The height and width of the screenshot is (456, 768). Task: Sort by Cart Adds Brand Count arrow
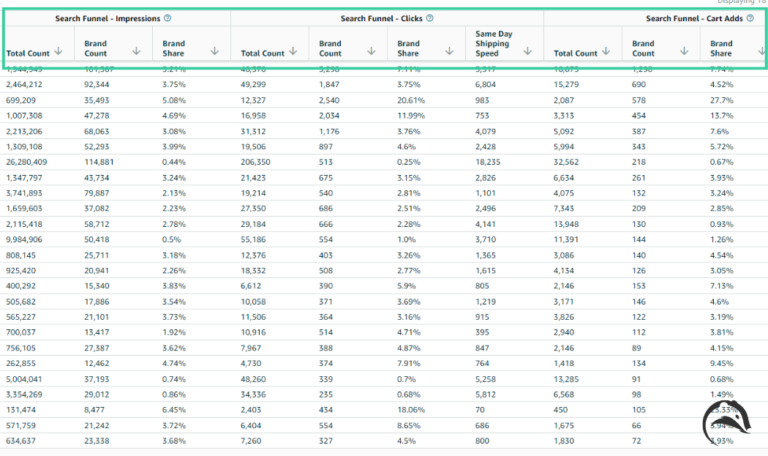pos(684,51)
